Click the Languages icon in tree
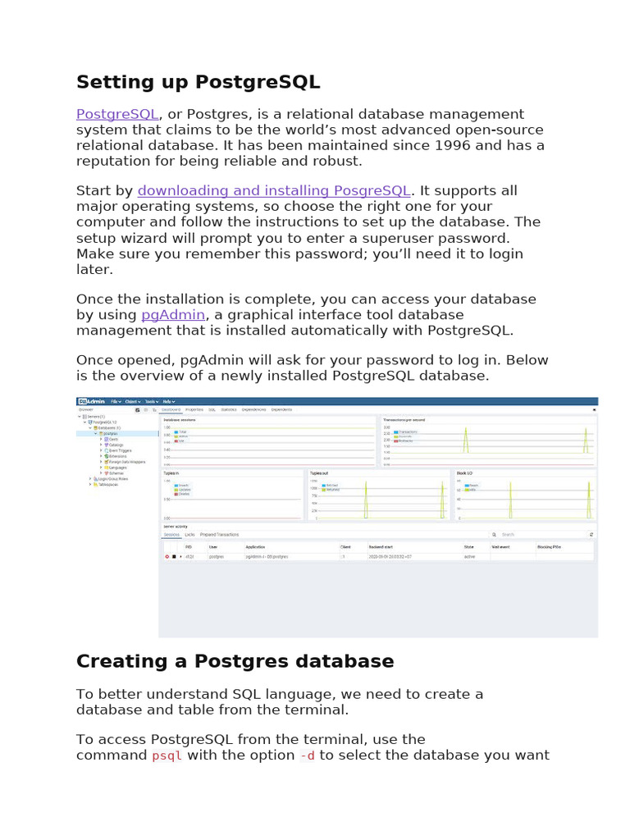This screenshot has height=840, width=630. [106, 468]
